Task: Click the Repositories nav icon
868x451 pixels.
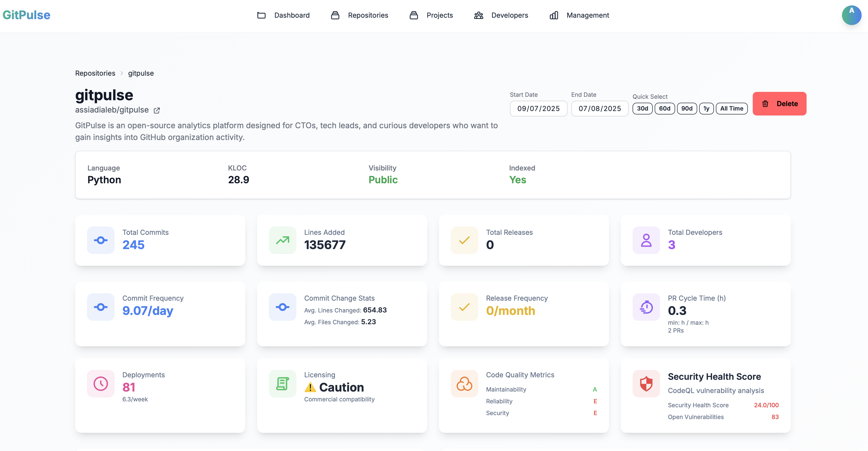Action: [x=335, y=15]
